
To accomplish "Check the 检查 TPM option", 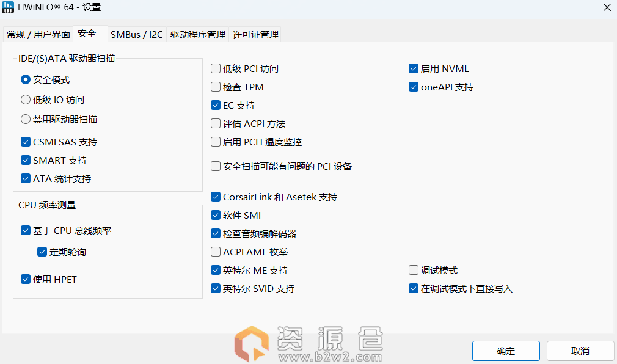I will pyautogui.click(x=216, y=87).
